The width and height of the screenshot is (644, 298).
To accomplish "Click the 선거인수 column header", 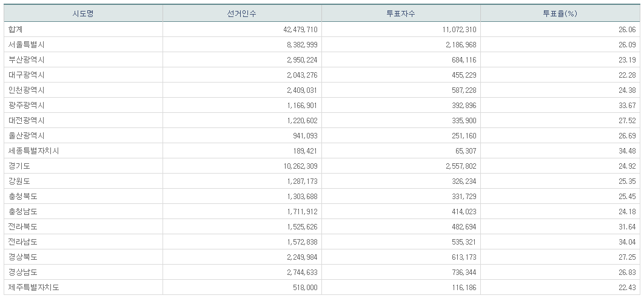I will 242,13.
